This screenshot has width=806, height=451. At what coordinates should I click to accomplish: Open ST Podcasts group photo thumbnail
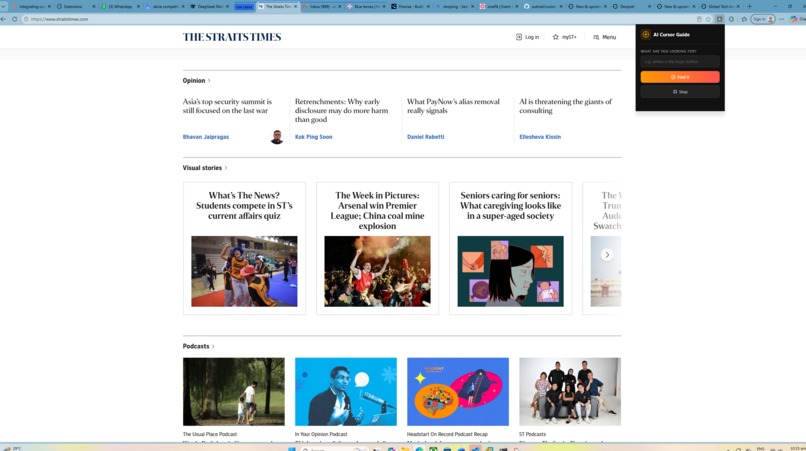point(570,392)
